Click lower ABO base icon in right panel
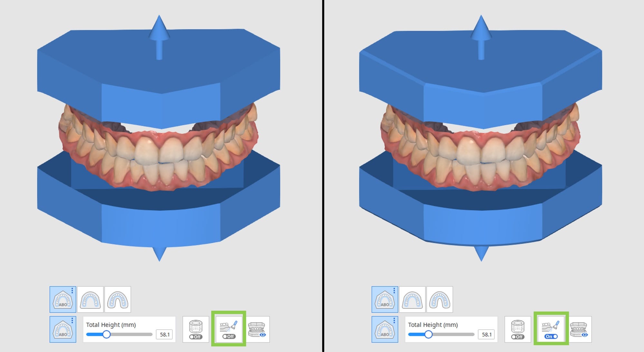Image resolution: width=644 pixels, height=352 pixels. (x=385, y=329)
